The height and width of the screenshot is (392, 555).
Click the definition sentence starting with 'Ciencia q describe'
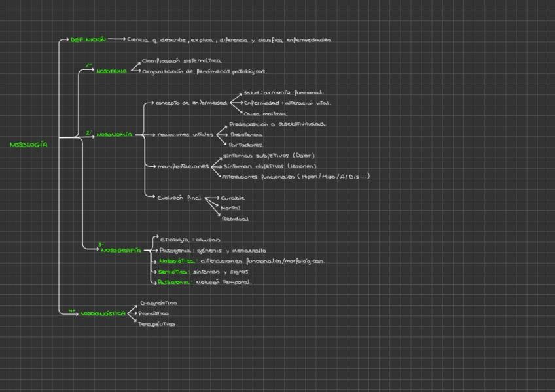(x=229, y=40)
